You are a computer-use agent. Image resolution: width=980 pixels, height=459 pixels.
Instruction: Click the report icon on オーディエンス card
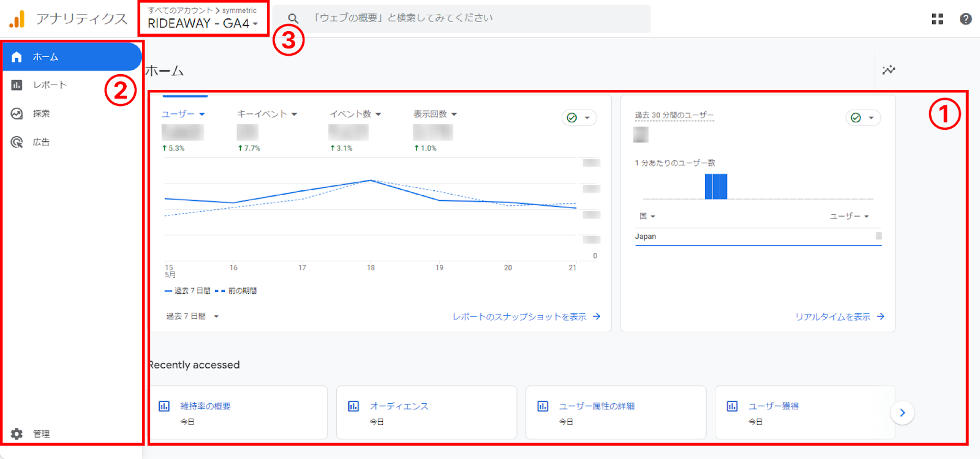[x=353, y=406]
